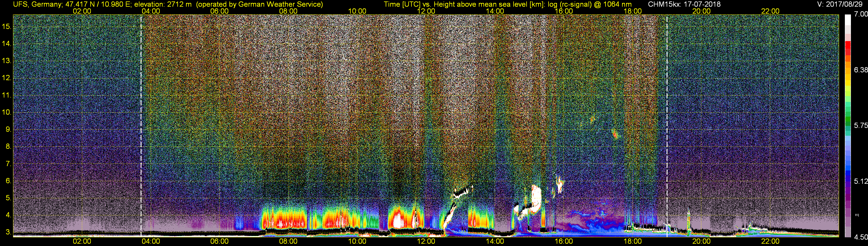The image size is (868, 246).
Task: Click the 13. km height axis label
Action: point(7,61)
